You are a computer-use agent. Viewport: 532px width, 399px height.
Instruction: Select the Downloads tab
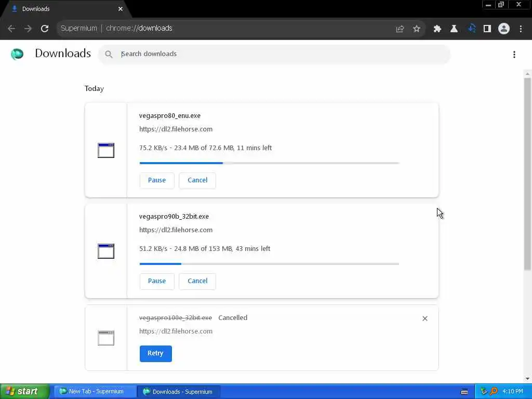click(x=66, y=9)
